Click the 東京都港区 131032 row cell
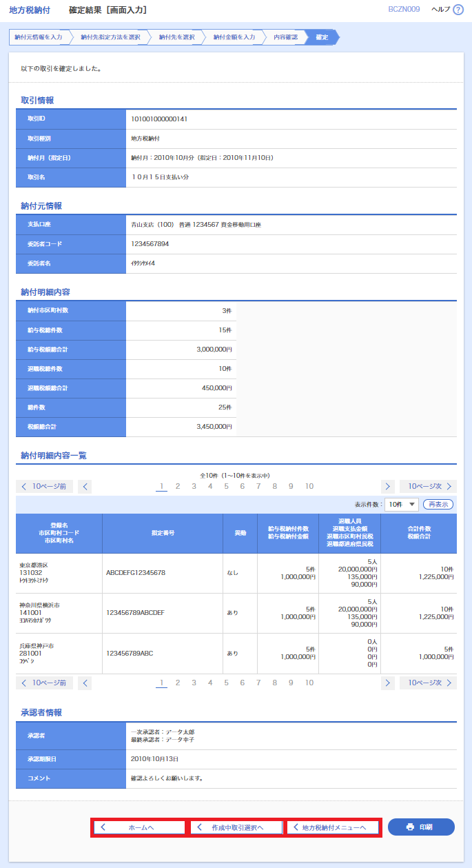 59,573
